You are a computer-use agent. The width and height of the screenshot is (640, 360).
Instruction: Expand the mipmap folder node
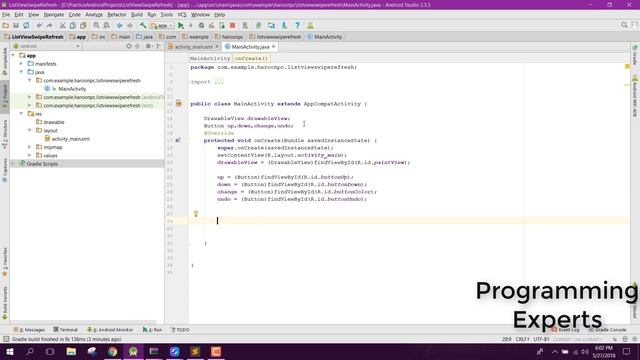29,147
